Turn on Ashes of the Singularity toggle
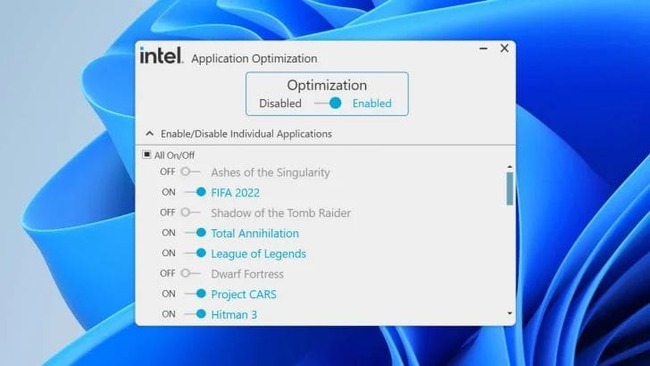 (190, 172)
